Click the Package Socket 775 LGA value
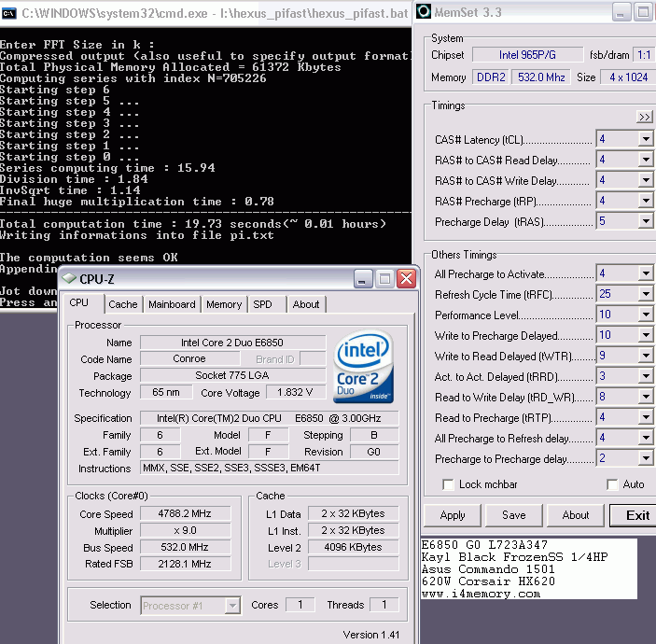Screen dimensions: 656x644 [x=232, y=375]
